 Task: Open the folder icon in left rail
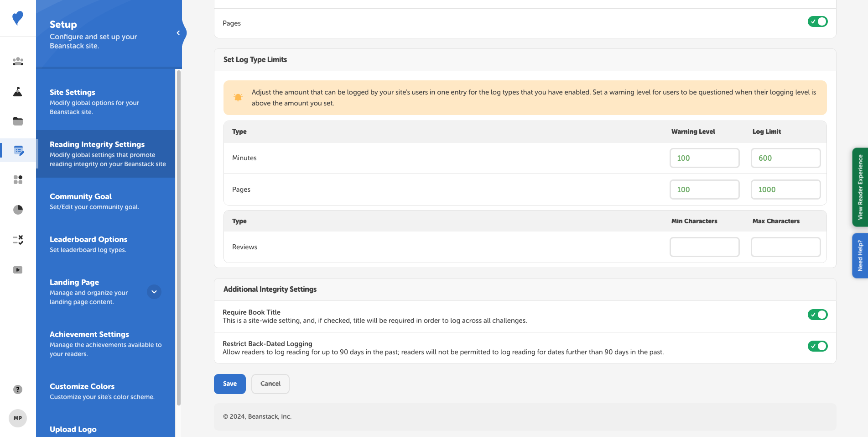click(x=18, y=121)
